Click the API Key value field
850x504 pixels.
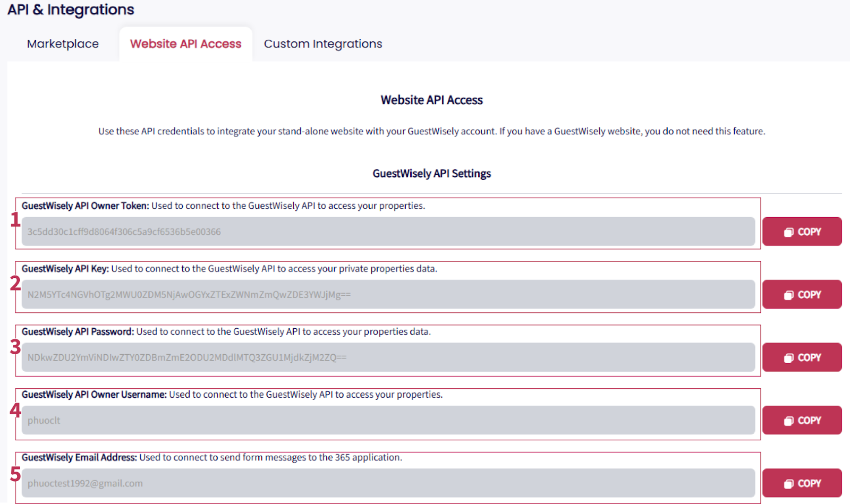pos(388,294)
